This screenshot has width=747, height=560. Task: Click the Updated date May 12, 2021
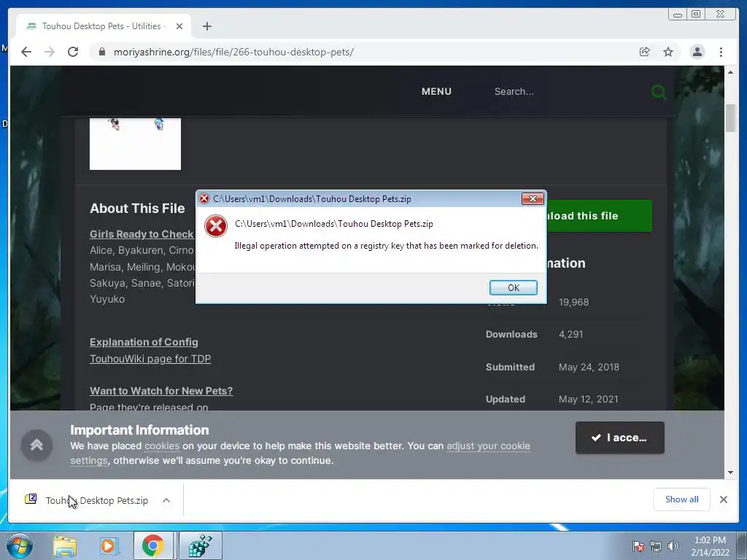589,399
